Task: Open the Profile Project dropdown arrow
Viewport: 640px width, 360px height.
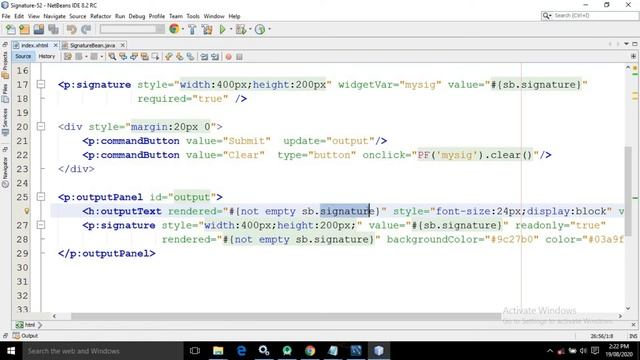Action: point(269,29)
